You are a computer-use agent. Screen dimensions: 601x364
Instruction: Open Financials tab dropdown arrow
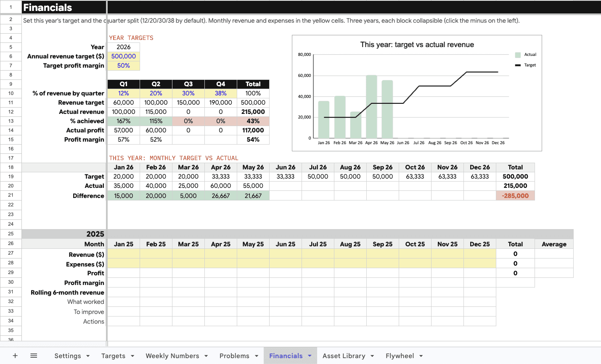click(x=310, y=356)
